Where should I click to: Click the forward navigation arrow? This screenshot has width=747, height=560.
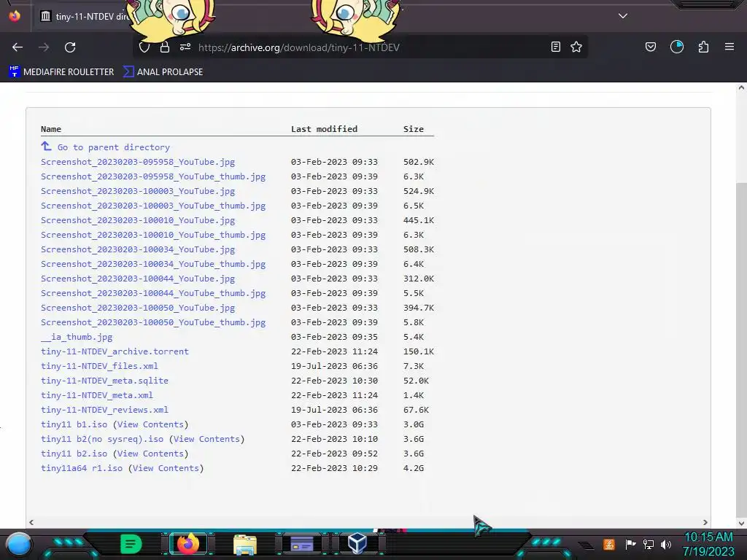[44, 47]
